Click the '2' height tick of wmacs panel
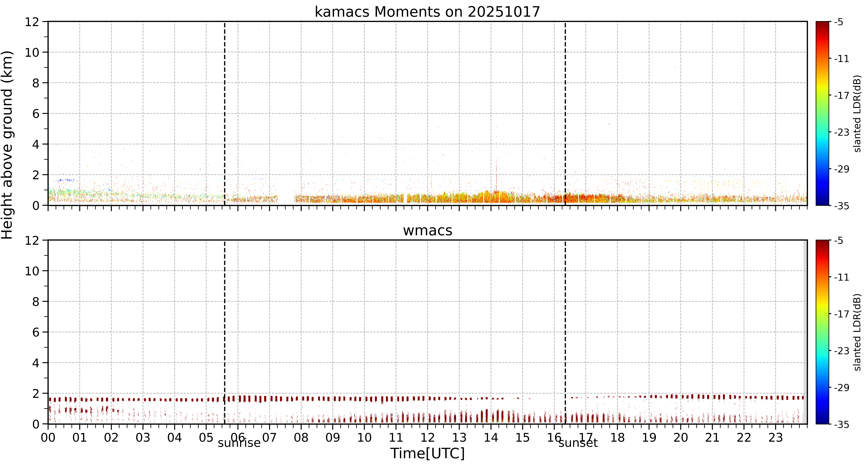This screenshot has height=467, width=868. [x=36, y=394]
